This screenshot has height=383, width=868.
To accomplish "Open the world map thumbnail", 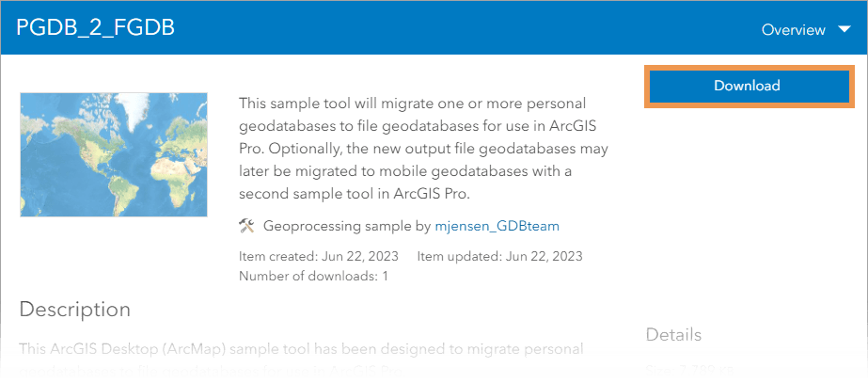I will tap(114, 154).
